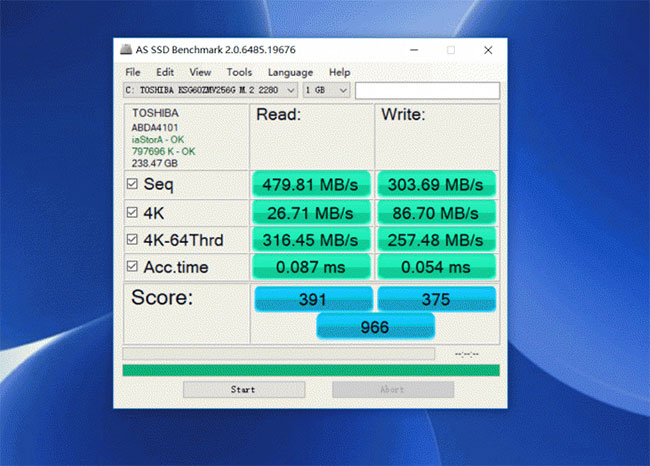Image resolution: width=650 pixels, height=466 pixels.
Task: Open the Language menu
Action: point(290,73)
